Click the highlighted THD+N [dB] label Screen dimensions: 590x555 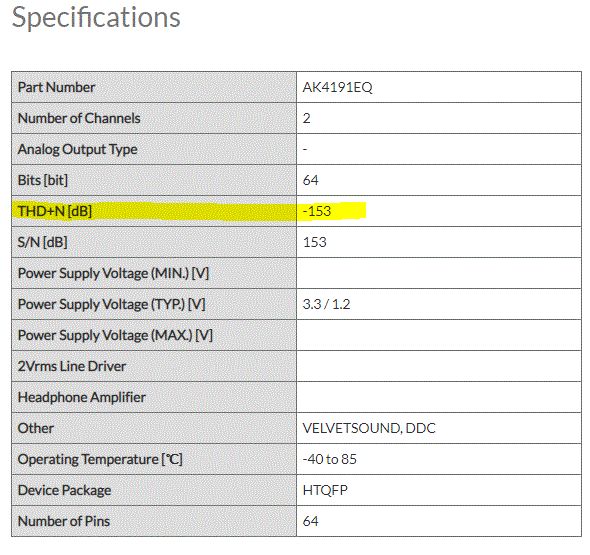[x=55, y=211]
